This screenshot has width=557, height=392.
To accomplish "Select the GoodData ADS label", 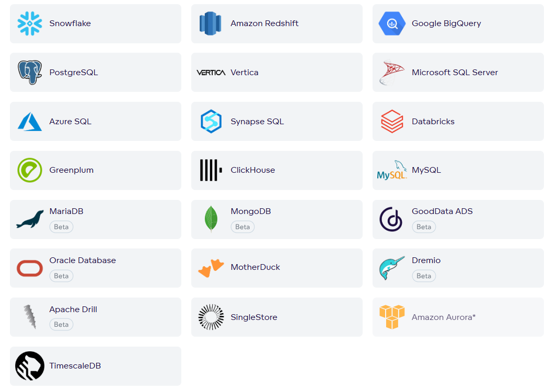I will tap(442, 211).
